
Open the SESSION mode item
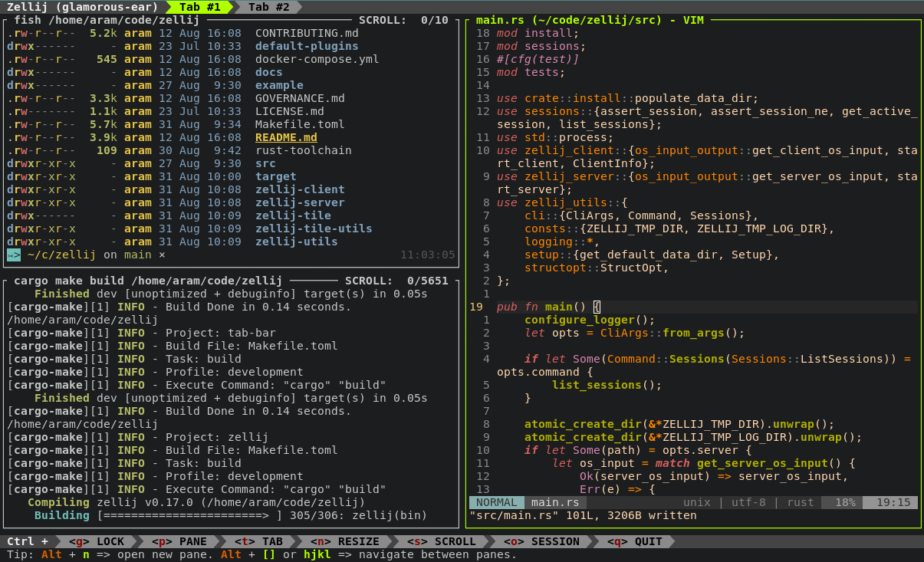tap(541, 541)
